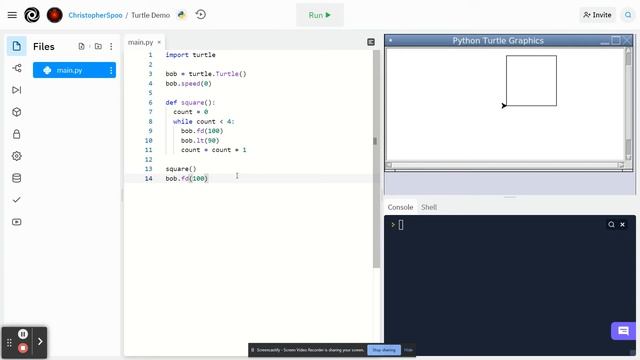Open the Secrets lock icon
The height and width of the screenshot is (360, 640).
tap(17, 134)
